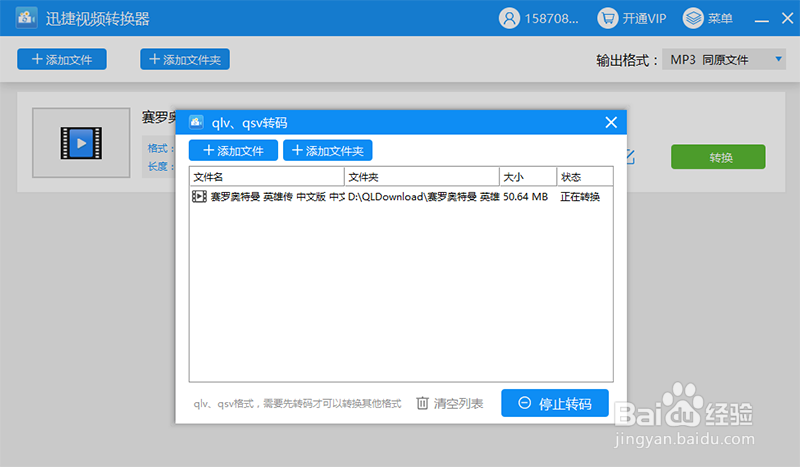Click the 文件名 column header
Image resolution: width=800 pixels, height=467 pixels.
[267, 177]
